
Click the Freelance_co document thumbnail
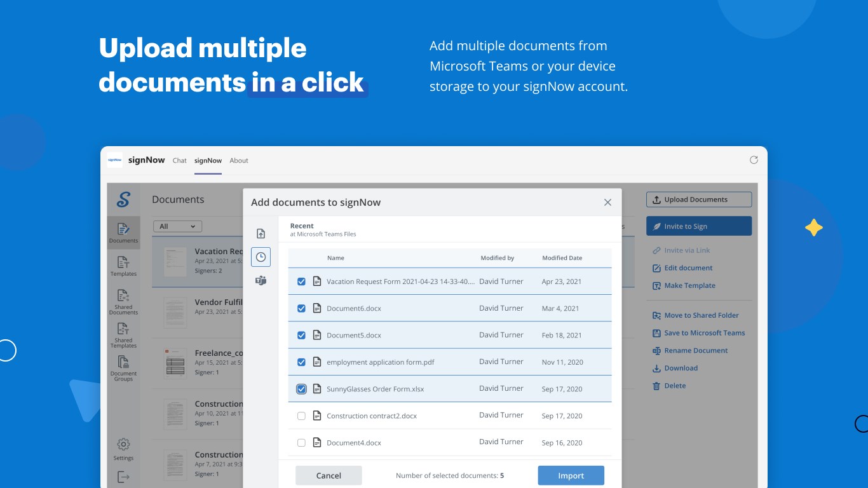(175, 363)
